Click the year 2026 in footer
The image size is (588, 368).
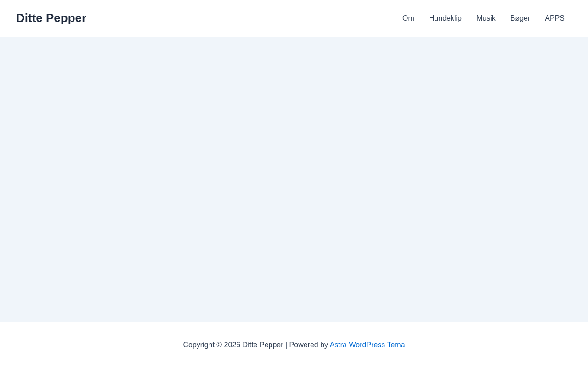tap(232, 345)
